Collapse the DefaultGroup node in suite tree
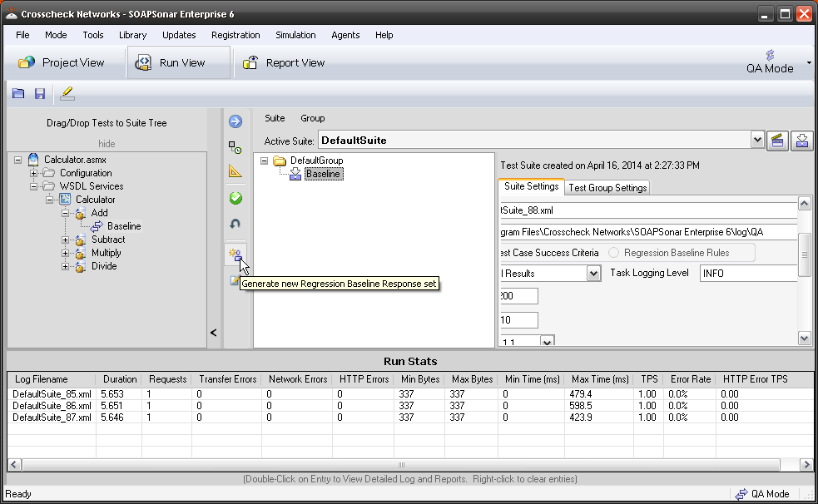 pos(264,161)
